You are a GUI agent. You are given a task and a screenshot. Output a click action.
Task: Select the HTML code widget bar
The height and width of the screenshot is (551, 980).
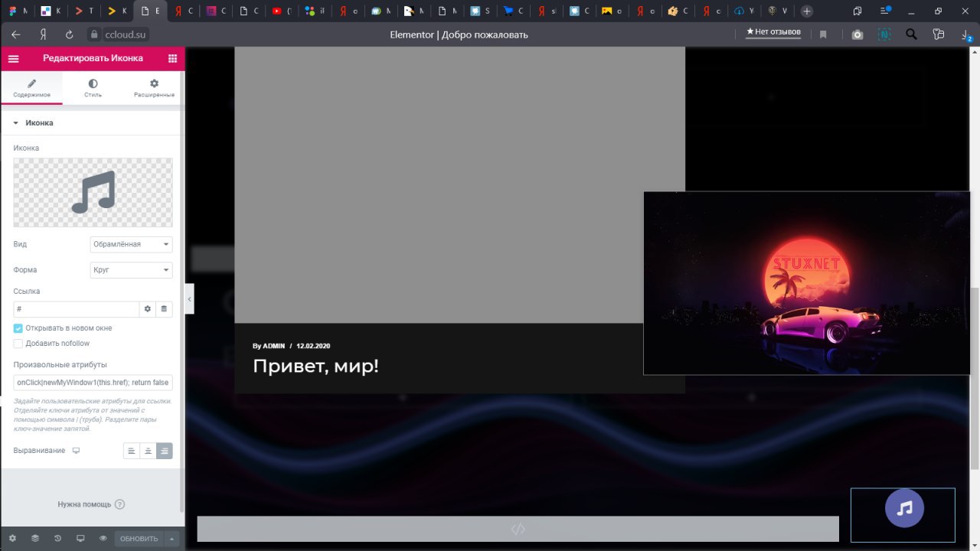518,529
